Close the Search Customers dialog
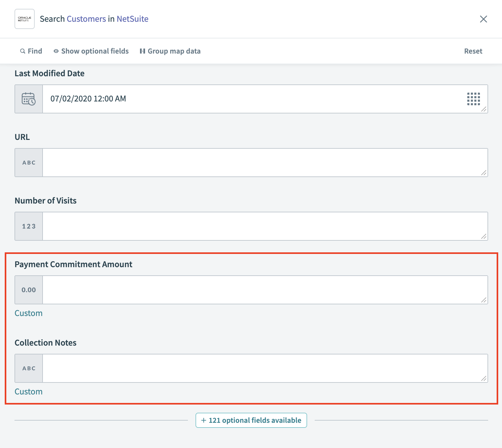 [x=483, y=19]
